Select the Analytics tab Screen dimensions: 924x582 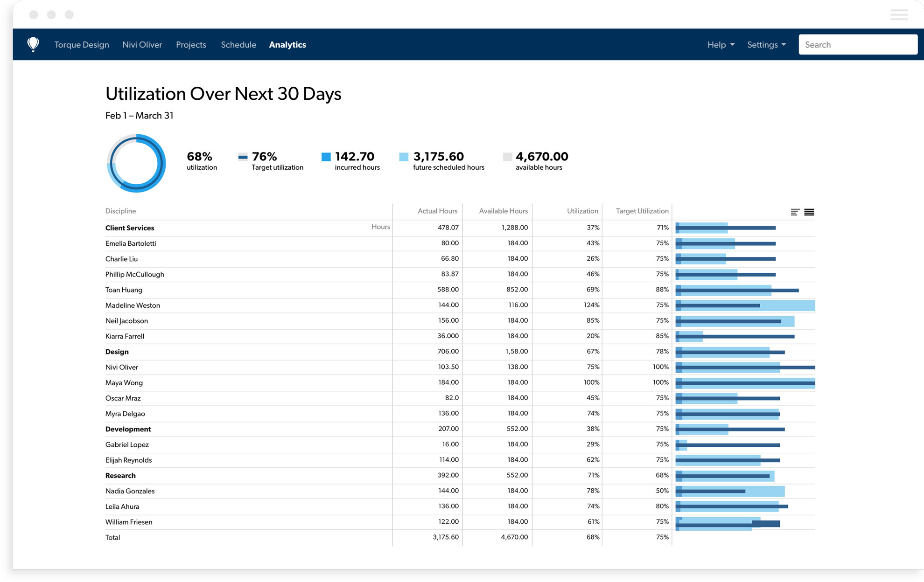click(x=287, y=45)
